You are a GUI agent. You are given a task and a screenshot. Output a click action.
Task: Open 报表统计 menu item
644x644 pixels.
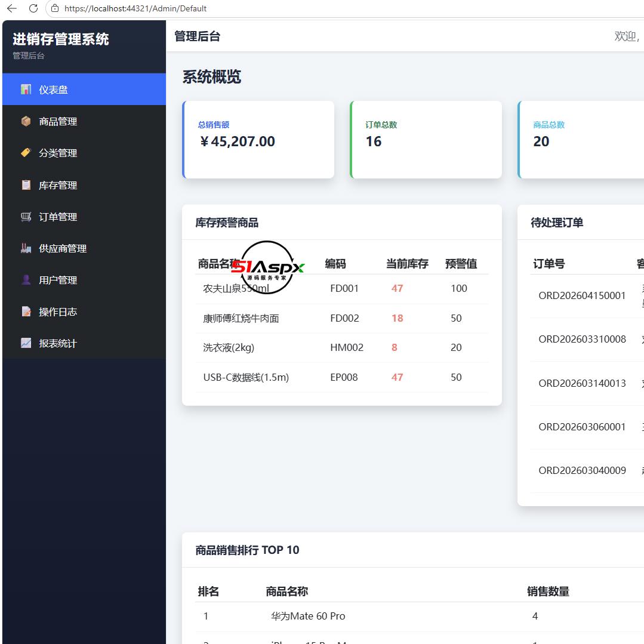click(84, 343)
